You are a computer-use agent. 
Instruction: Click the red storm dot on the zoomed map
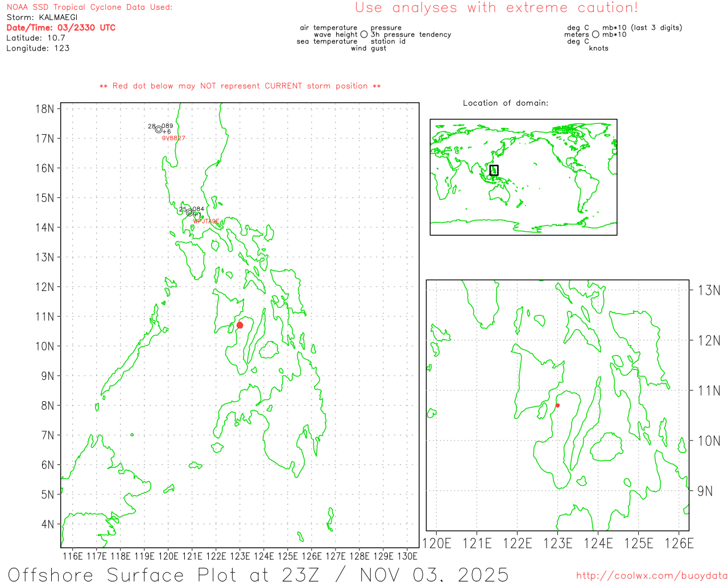(558, 405)
